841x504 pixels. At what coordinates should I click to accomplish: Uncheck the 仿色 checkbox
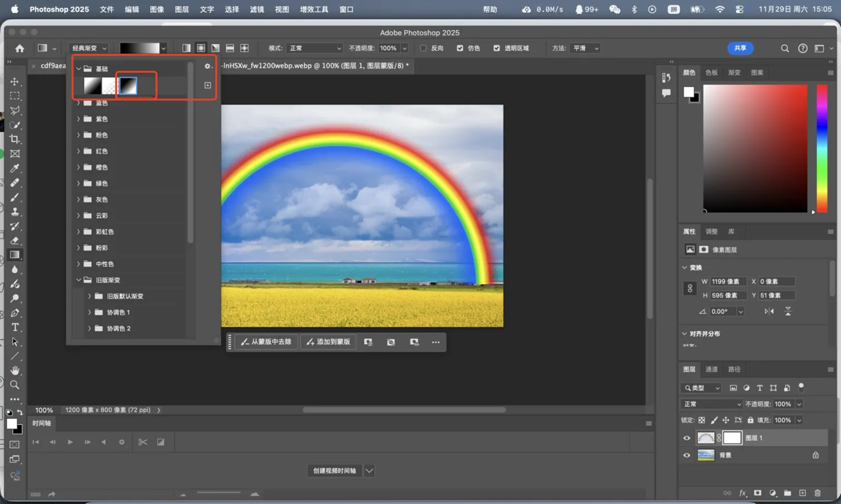[460, 48]
